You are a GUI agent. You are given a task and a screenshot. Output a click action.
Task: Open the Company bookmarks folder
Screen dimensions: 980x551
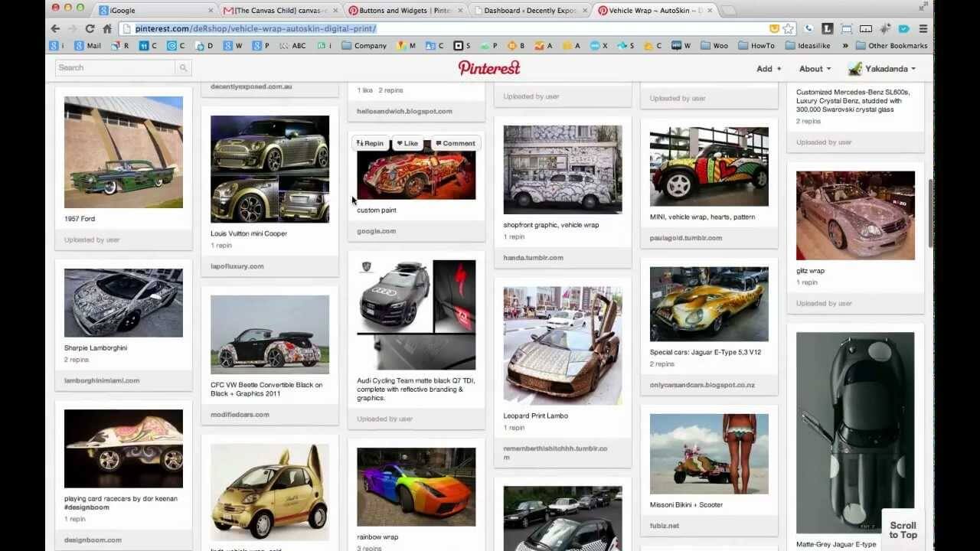364,46
